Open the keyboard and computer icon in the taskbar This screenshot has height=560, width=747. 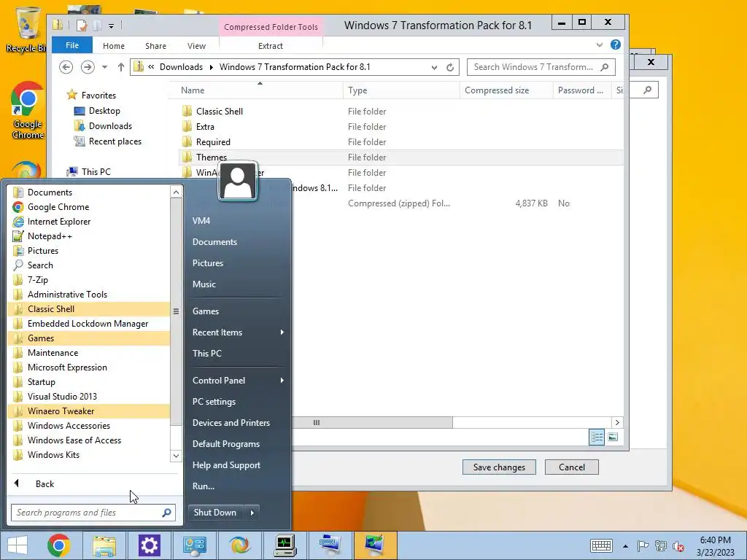(330, 545)
